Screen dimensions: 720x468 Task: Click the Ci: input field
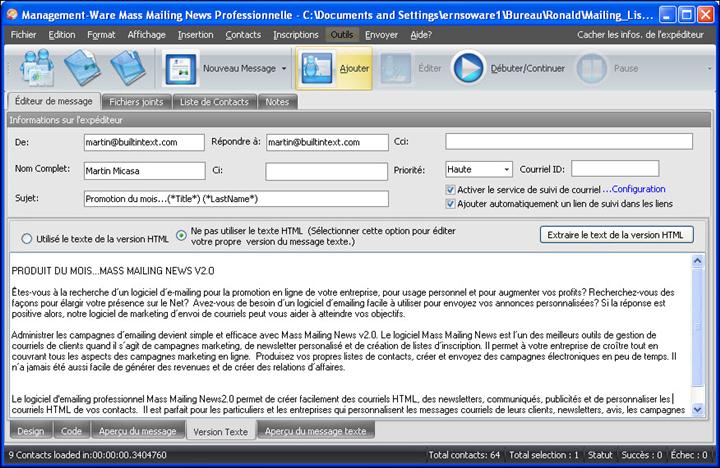pos(326,171)
